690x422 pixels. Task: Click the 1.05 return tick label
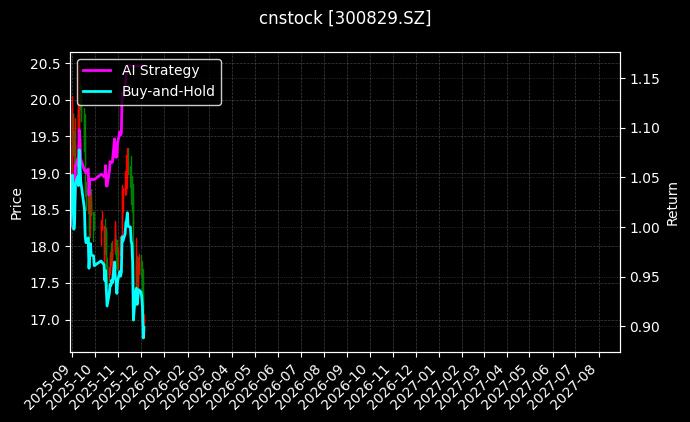[x=645, y=178]
